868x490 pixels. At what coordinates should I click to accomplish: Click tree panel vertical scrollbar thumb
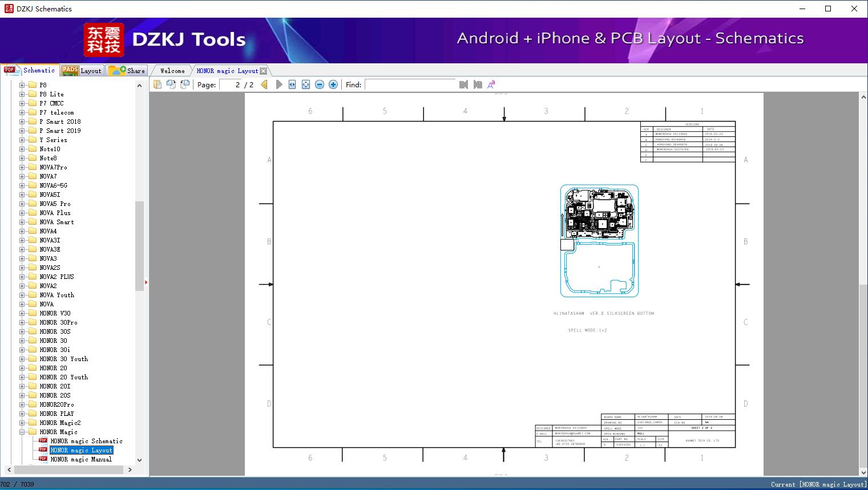pos(139,245)
